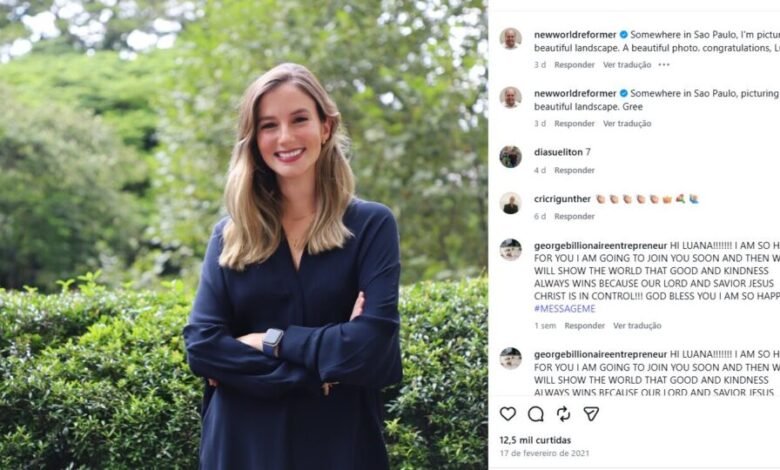This screenshot has height=470, width=780.
Task: View the 12,5 mil curtidas likes list
Action: (x=535, y=440)
